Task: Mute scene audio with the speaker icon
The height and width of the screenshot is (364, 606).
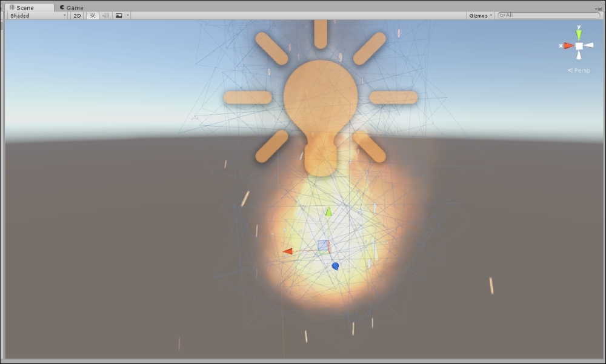Action: click(x=105, y=15)
